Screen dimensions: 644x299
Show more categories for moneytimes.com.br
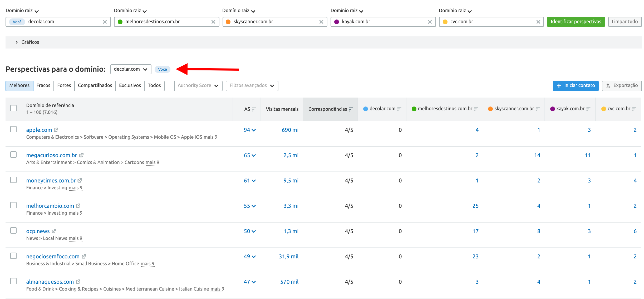pyautogui.click(x=76, y=188)
